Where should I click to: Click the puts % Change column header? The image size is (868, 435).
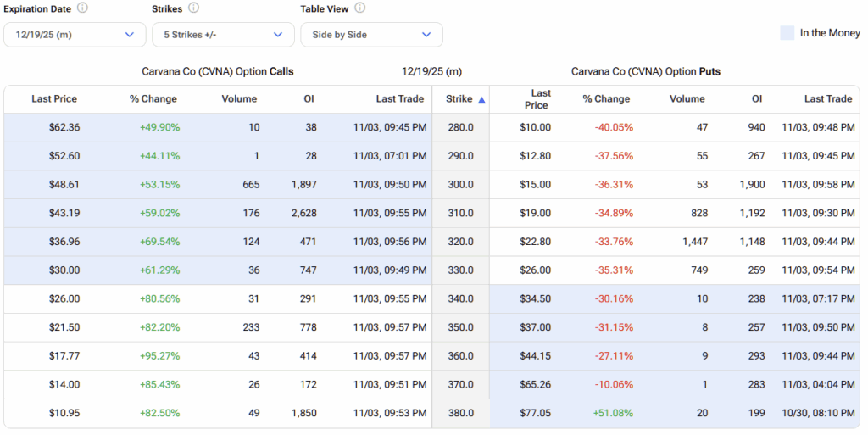pyautogui.click(x=606, y=99)
